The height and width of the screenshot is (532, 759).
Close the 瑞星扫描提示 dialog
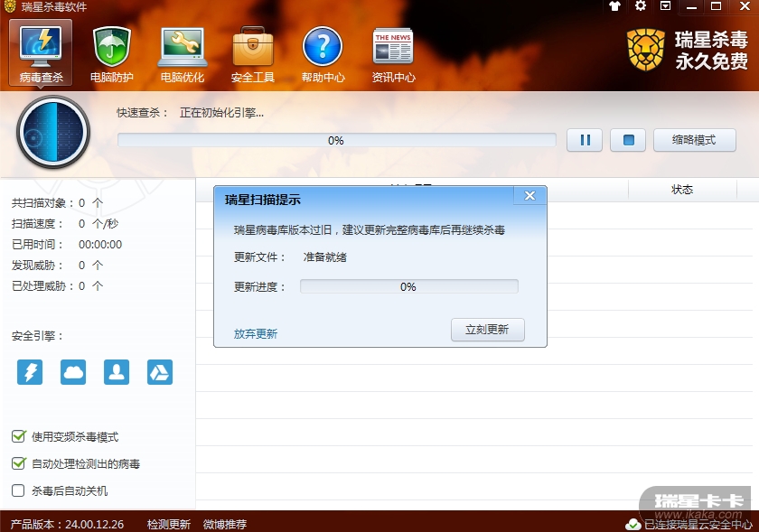pyautogui.click(x=530, y=196)
